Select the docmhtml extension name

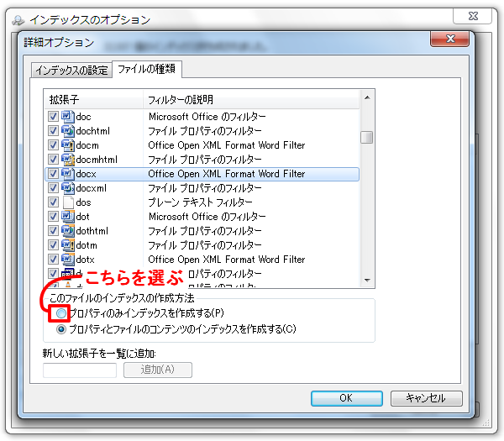click(x=97, y=160)
